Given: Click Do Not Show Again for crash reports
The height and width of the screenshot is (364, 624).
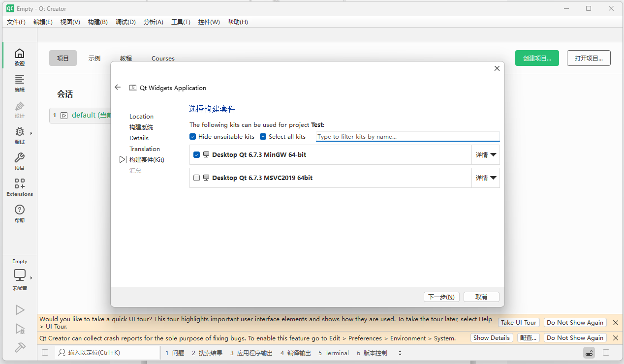Looking at the screenshot, I should (575, 338).
